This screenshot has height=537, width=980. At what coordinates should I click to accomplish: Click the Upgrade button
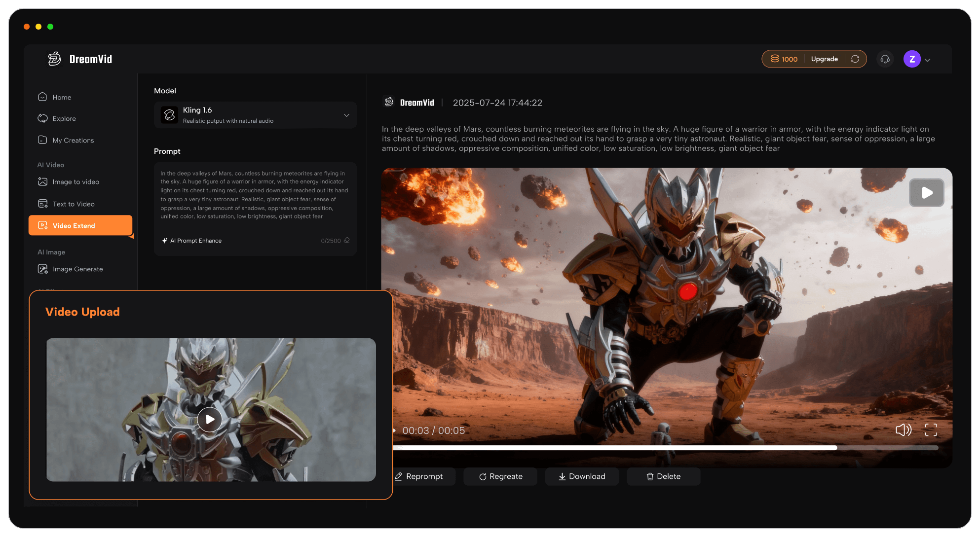pyautogui.click(x=824, y=59)
